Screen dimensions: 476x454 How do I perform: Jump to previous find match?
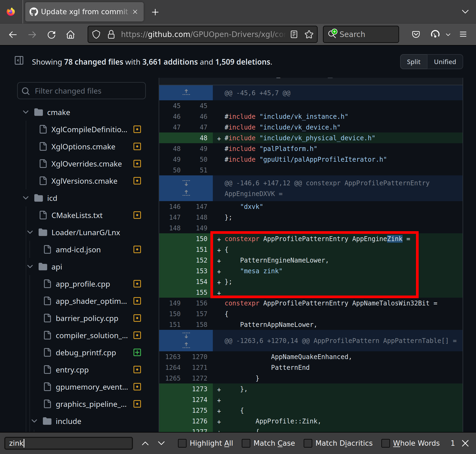145,443
